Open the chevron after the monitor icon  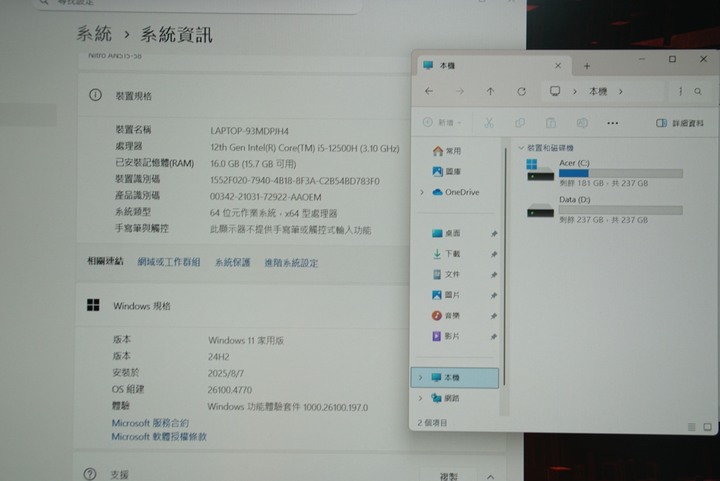[x=574, y=92]
